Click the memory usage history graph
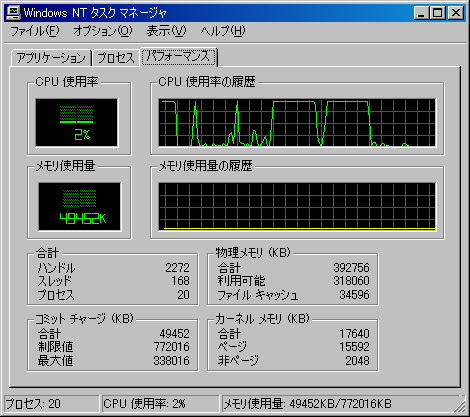Viewport: 470px width, 417px height. pos(297,207)
